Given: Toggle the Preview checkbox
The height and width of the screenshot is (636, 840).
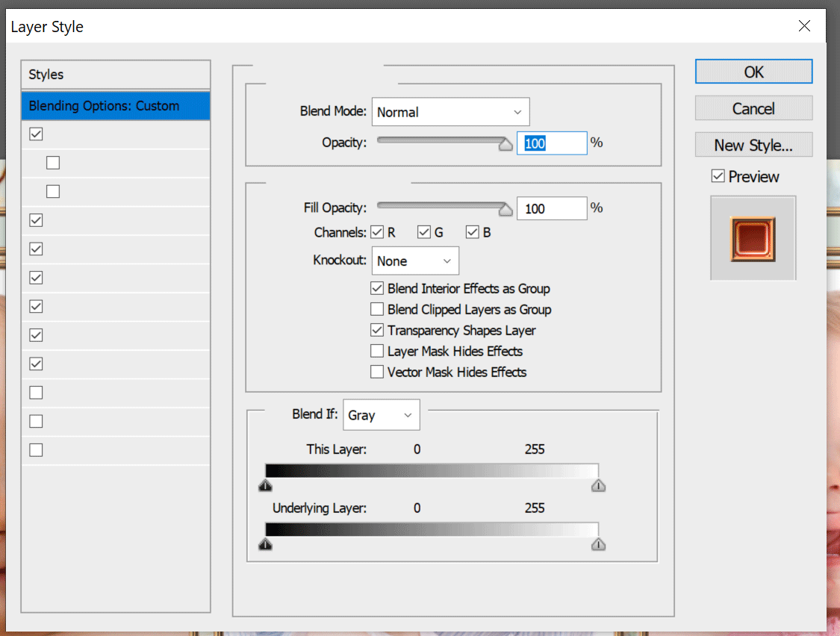Looking at the screenshot, I should (x=718, y=176).
